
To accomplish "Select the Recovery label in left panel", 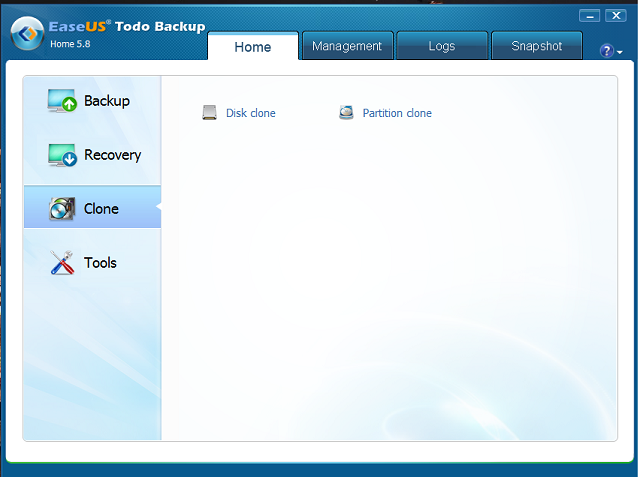I will coord(112,155).
